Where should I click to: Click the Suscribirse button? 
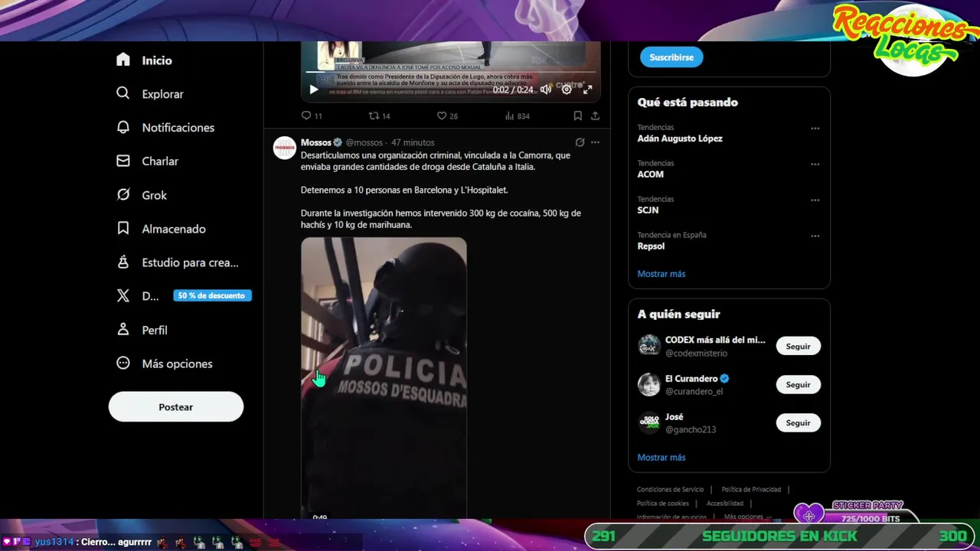671,57
